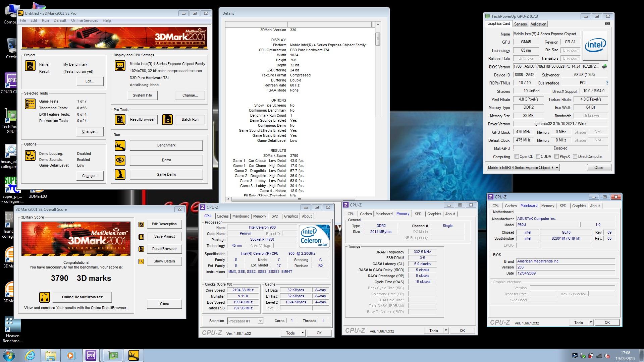This screenshot has width=644, height=362.
Task: Click the Game Demo icon
Action: (x=120, y=174)
